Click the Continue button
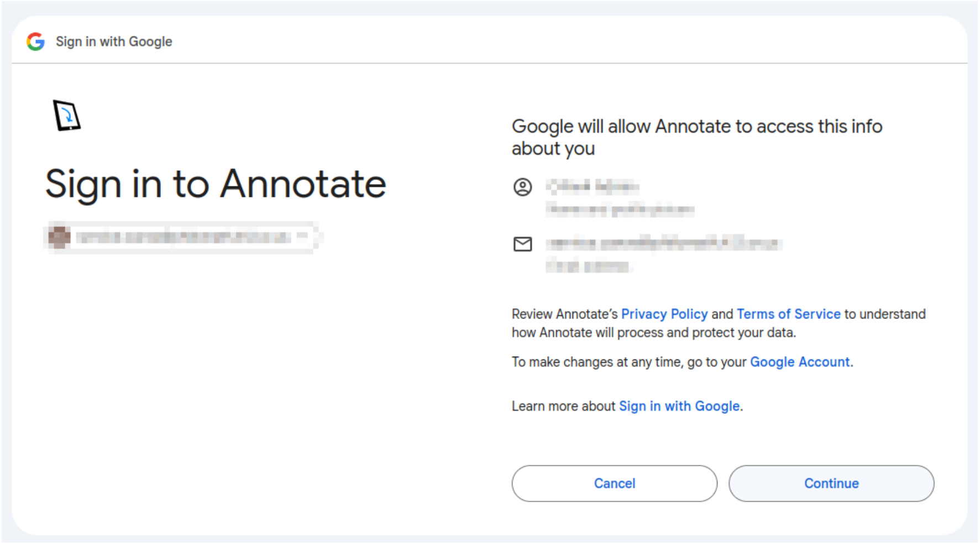 831,483
